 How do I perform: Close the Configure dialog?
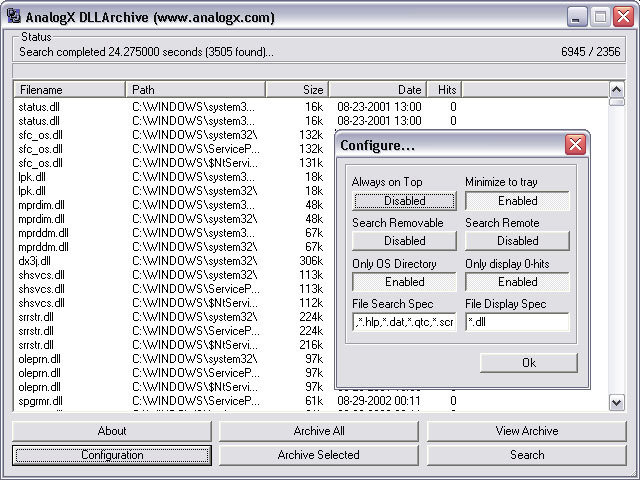point(576,144)
